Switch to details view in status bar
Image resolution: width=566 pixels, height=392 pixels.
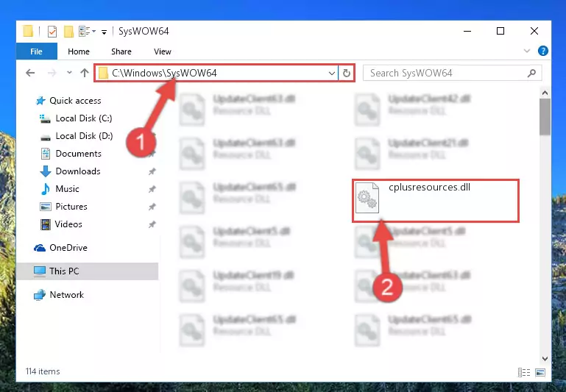click(524, 372)
